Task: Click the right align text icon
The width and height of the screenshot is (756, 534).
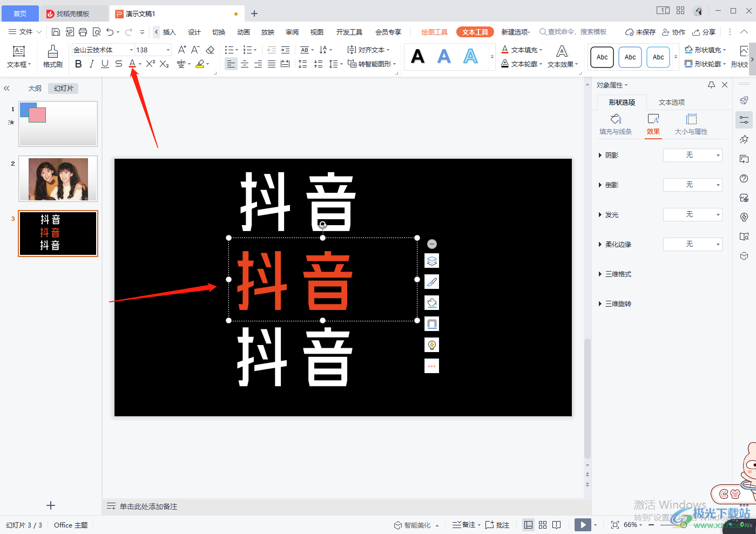Action: click(x=258, y=64)
